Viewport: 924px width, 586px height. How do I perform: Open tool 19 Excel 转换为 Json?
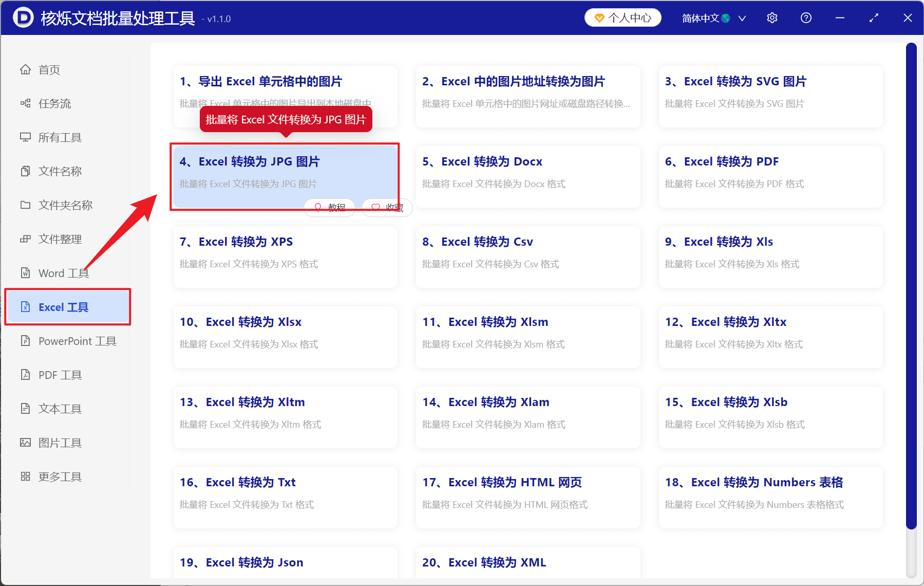[285, 563]
